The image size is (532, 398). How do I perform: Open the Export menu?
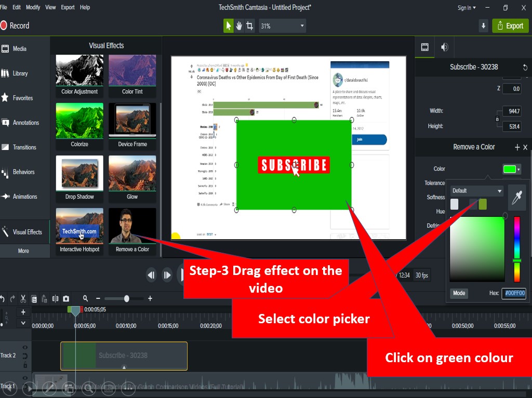(x=68, y=7)
